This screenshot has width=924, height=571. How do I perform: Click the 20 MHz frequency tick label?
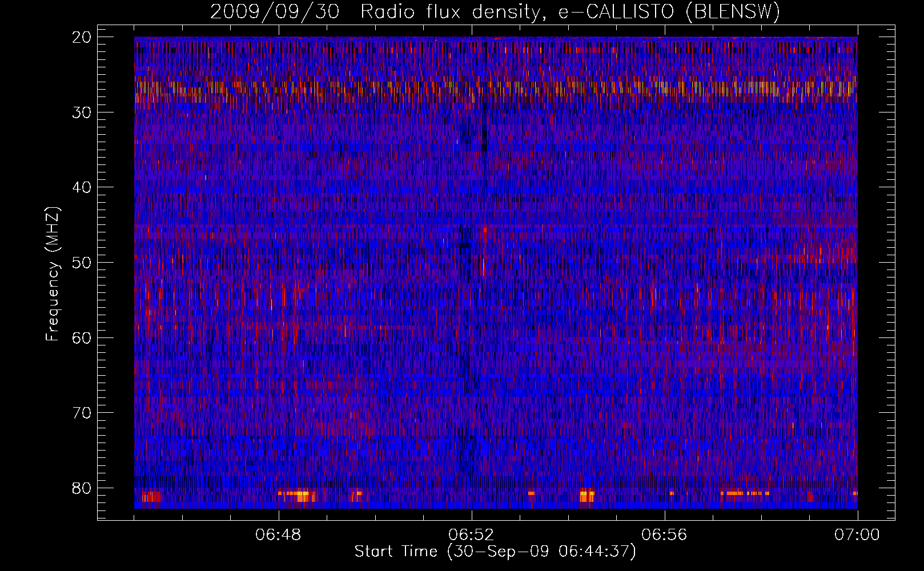coord(82,37)
